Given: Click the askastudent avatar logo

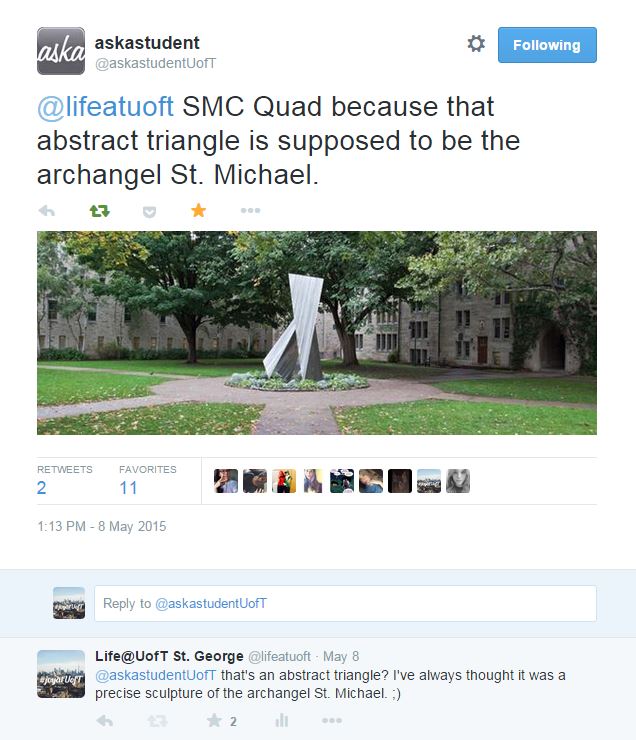Looking at the screenshot, I should coord(61,51).
